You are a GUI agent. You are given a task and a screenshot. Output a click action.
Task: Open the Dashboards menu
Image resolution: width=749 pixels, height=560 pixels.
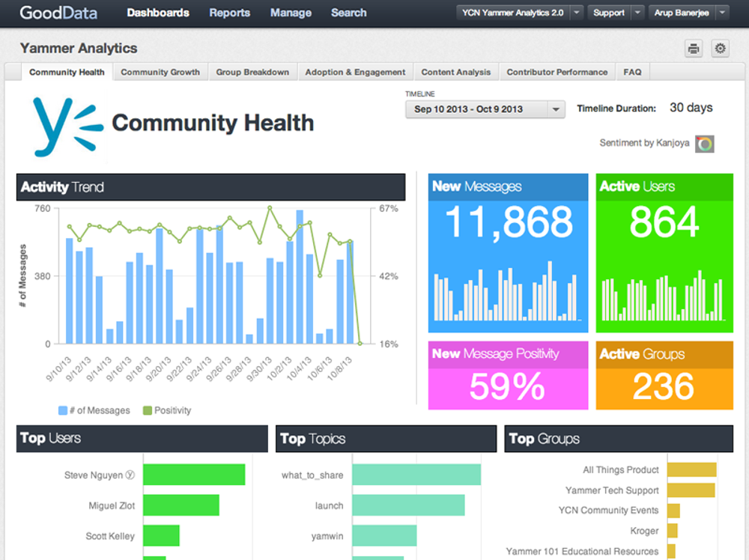[x=158, y=13]
